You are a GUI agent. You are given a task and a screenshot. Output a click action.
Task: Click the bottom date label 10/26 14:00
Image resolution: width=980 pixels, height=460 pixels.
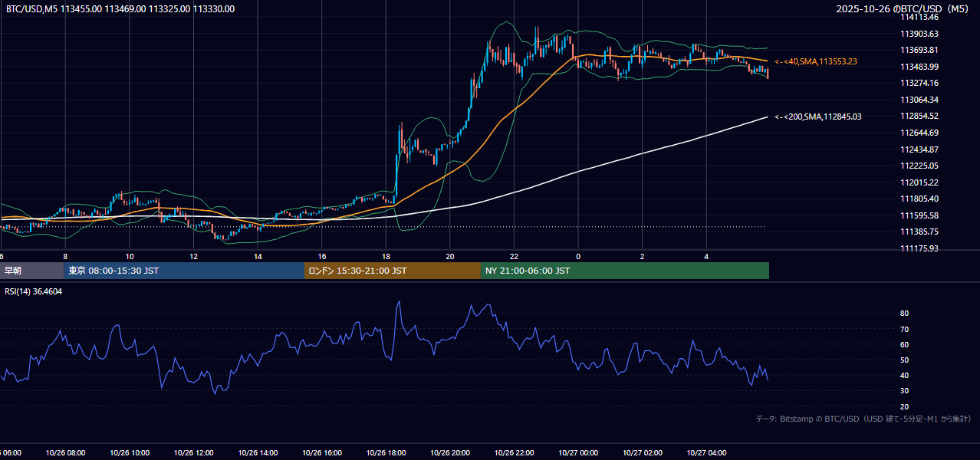tap(258, 453)
